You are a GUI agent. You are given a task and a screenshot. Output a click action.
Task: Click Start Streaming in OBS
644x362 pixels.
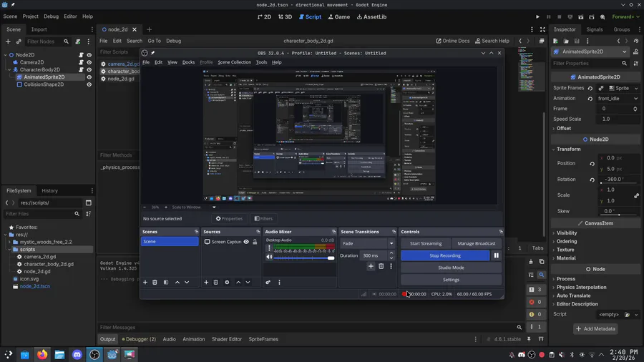[x=426, y=243]
